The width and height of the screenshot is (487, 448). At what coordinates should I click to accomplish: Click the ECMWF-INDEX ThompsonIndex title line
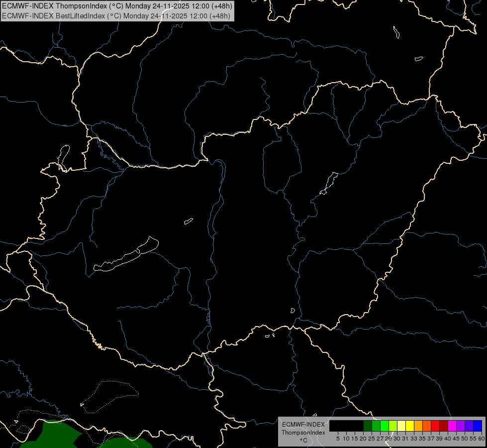coord(117,6)
